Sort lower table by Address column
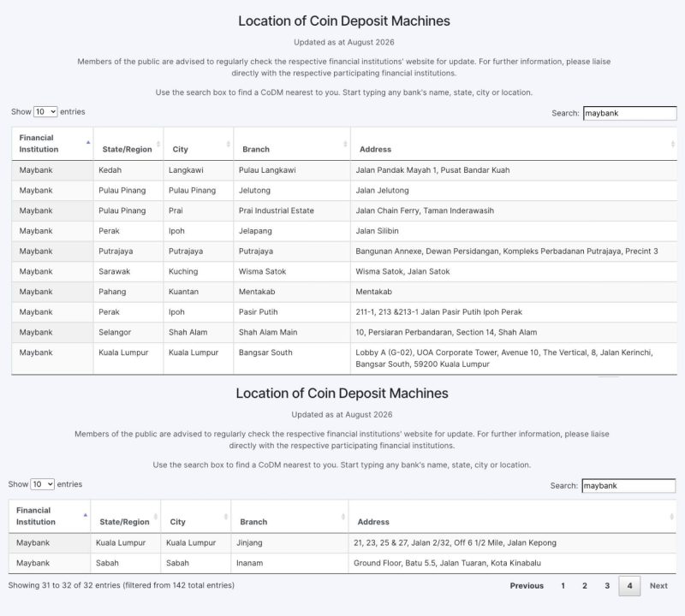 coord(512,516)
